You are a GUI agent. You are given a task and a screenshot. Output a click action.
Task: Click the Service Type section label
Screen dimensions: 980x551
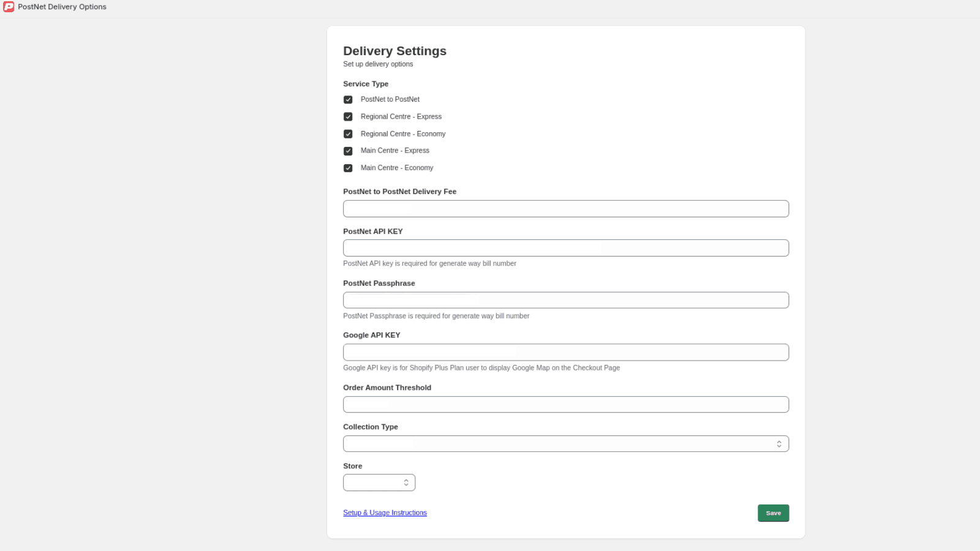[x=366, y=84]
